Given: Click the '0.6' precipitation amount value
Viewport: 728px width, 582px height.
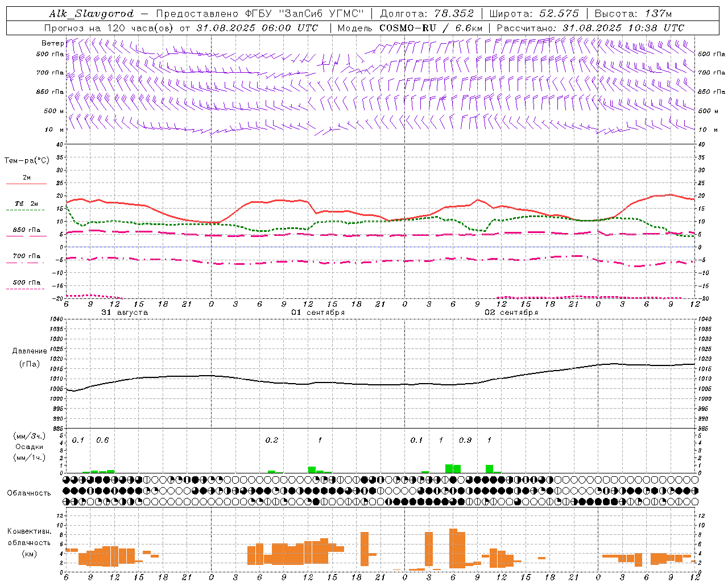Looking at the screenshot, I should pyautogui.click(x=102, y=440).
